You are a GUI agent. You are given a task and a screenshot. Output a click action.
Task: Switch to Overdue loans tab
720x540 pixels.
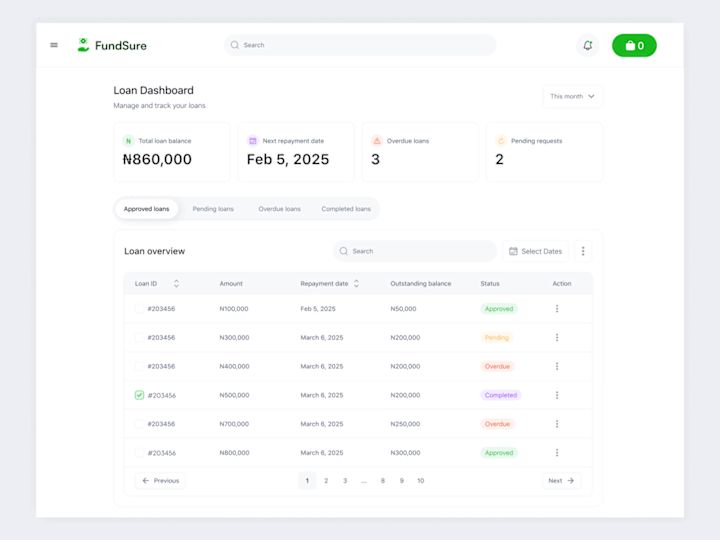pos(280,209)
